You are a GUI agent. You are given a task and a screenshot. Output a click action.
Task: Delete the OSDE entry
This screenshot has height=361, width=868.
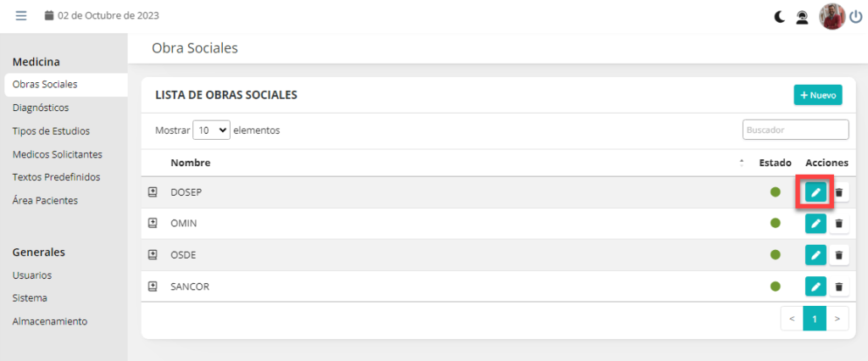(839, 255)
